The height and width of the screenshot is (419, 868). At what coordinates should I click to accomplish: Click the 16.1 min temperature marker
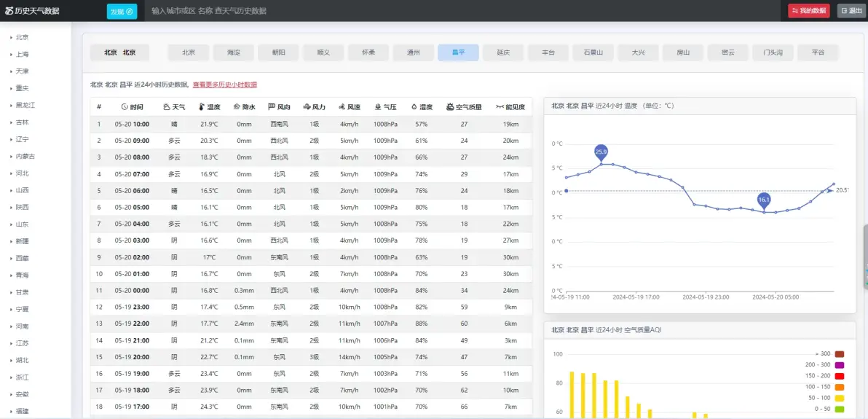765,200
